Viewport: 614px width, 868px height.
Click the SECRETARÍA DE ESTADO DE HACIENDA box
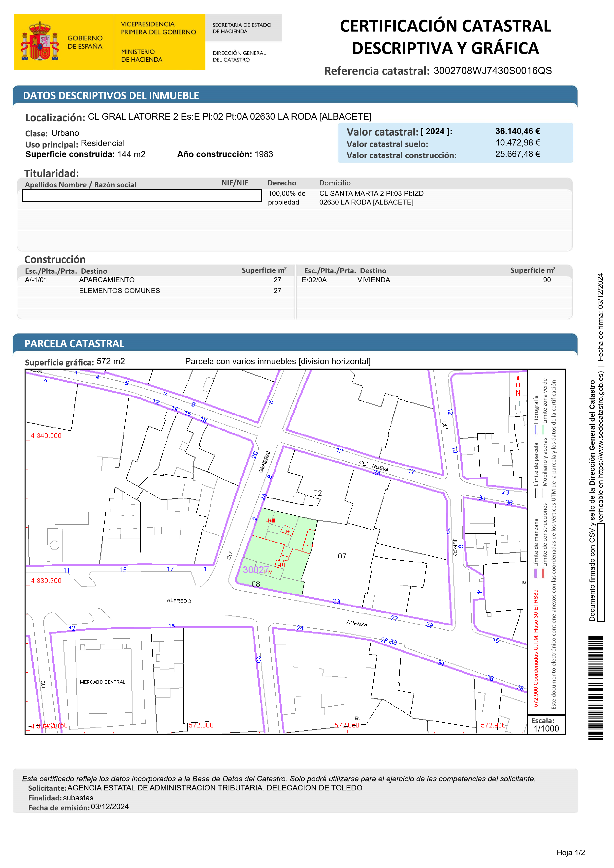242,28
